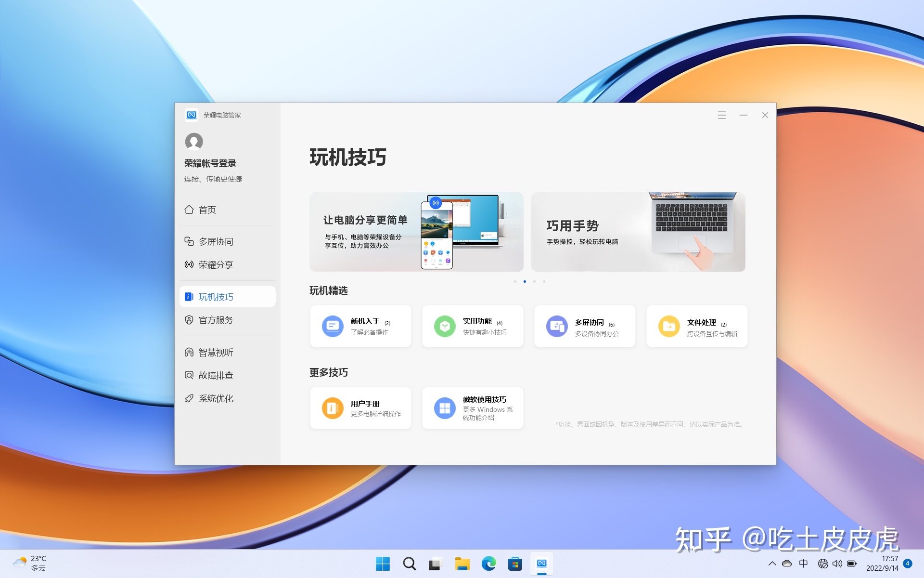Open the hamburger menu in title bar

click(x=722, y=115)
